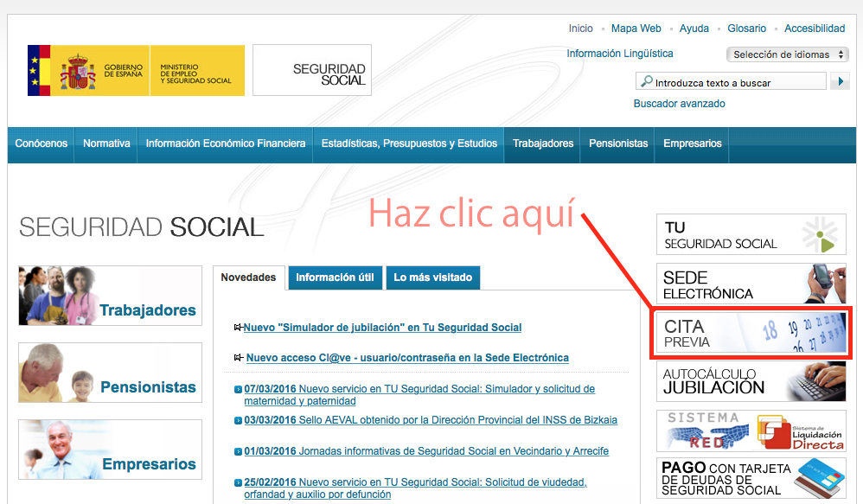This screenshot has width=863, height=504.
Task: Open Información Económico Financiera menu
Action: point(225,144)
